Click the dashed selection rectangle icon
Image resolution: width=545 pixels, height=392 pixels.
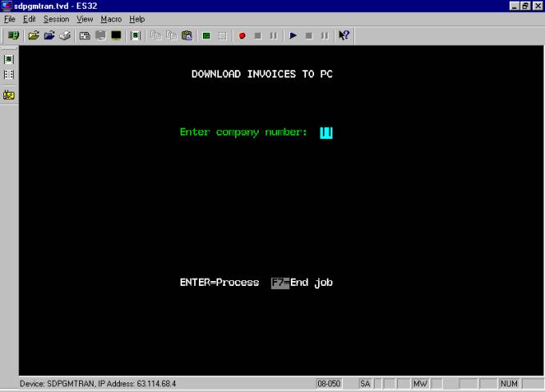pos(222,35)
